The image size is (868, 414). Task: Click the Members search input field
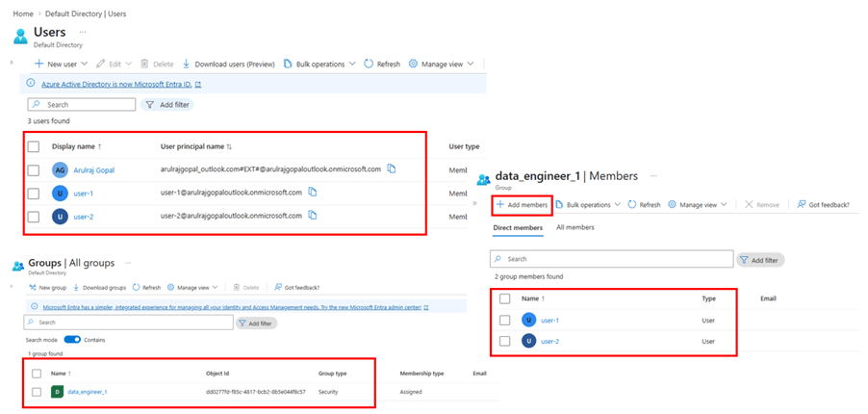pos(616,259)
